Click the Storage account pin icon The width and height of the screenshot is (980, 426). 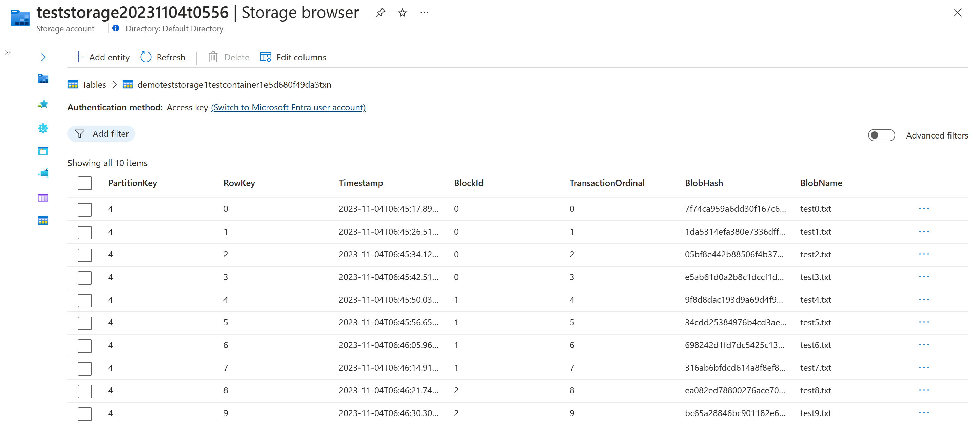pos(382,13)
